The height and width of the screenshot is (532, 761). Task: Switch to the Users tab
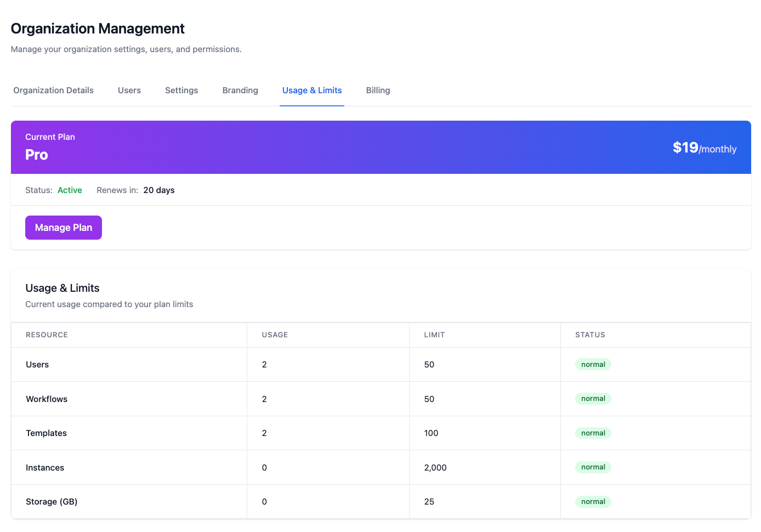[x=129, y=90]
